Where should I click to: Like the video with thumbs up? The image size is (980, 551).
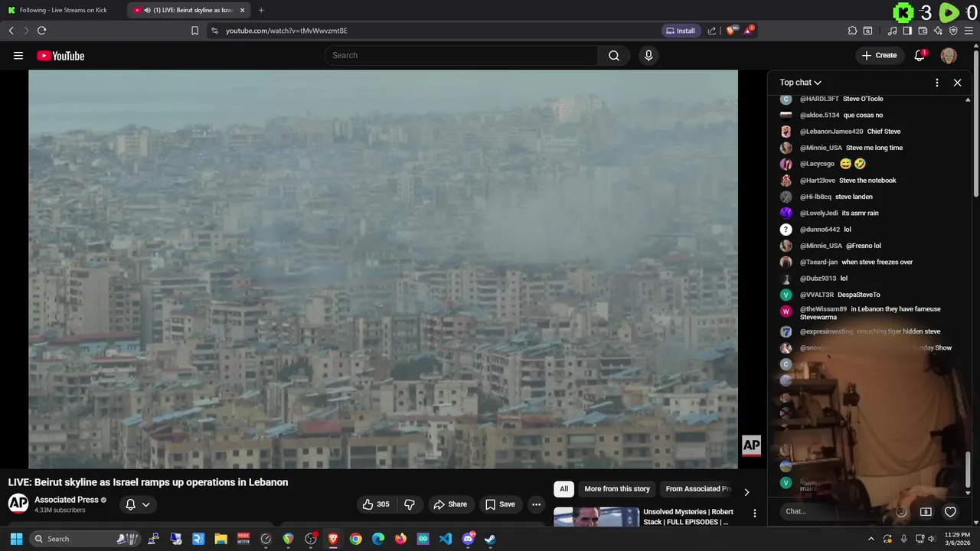[376, 504]
